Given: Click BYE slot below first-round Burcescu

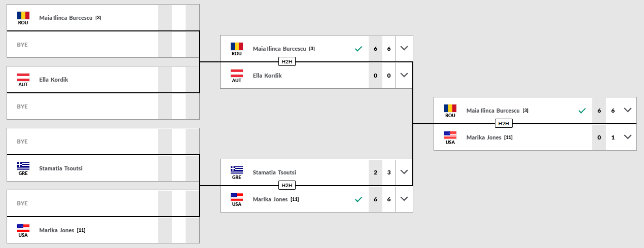Looking at the screenshot, I should (22, 45).
